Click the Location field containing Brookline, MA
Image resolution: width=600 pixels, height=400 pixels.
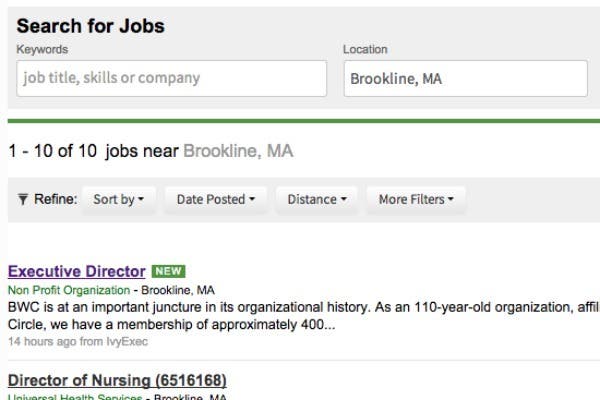tap(465, 79)
